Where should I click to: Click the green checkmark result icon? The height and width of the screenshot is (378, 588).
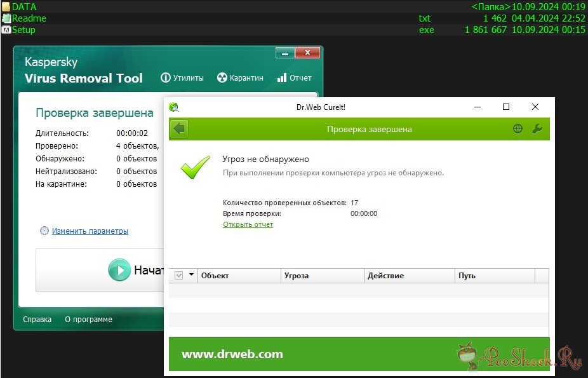pyautogui.click(x=196, y=167)
